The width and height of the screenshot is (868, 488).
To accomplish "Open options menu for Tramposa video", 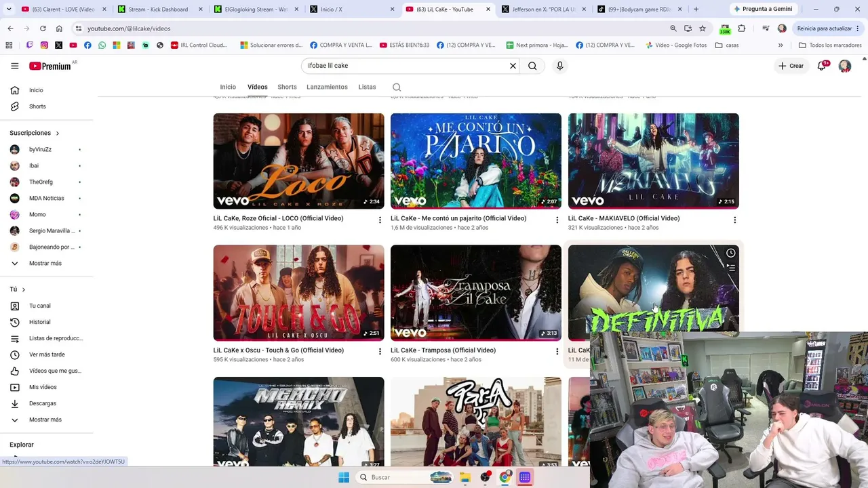I will (557, 352).
